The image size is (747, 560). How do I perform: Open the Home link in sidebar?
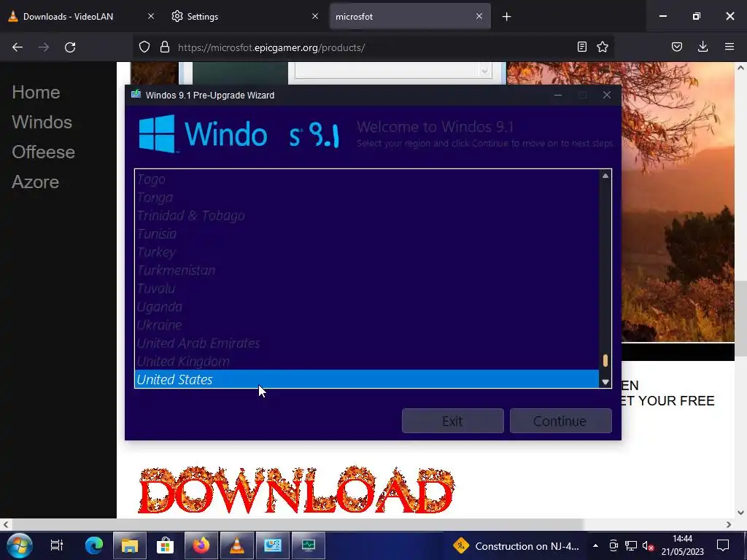point(36,93)
